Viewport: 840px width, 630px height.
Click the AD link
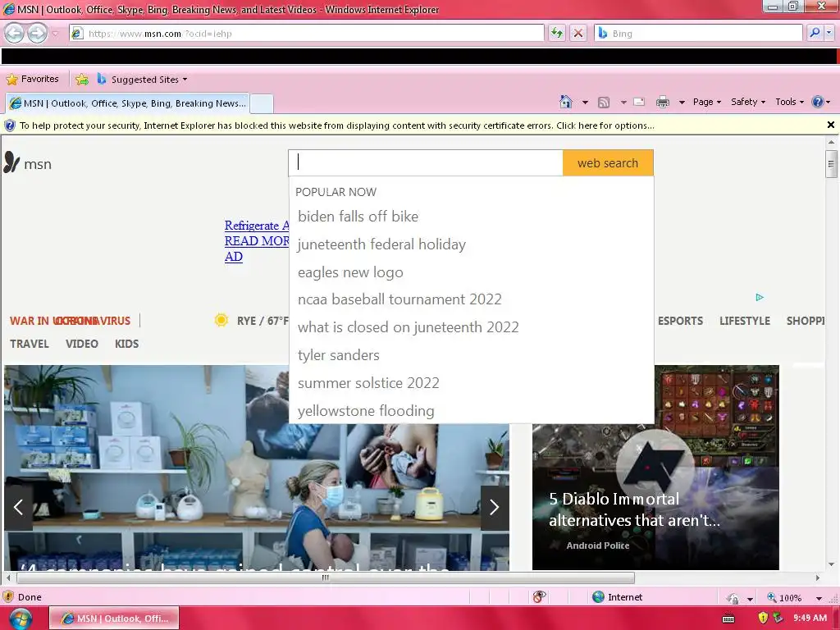[234, 257]
